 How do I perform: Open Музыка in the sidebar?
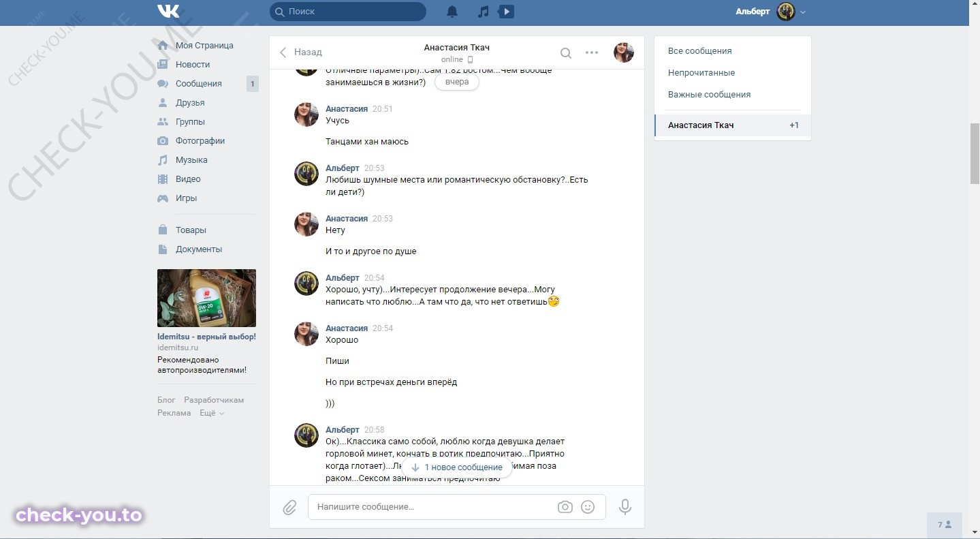191,160
